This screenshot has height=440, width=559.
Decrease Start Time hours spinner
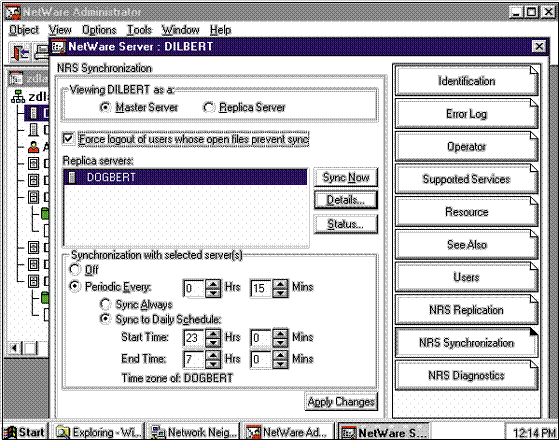tap(213, 342)
